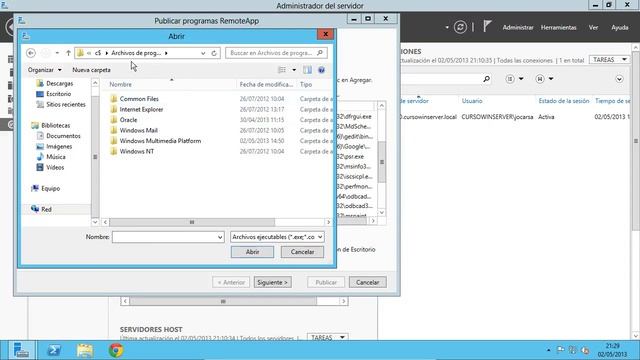Open the notifications flag in Server Manager

487,27
